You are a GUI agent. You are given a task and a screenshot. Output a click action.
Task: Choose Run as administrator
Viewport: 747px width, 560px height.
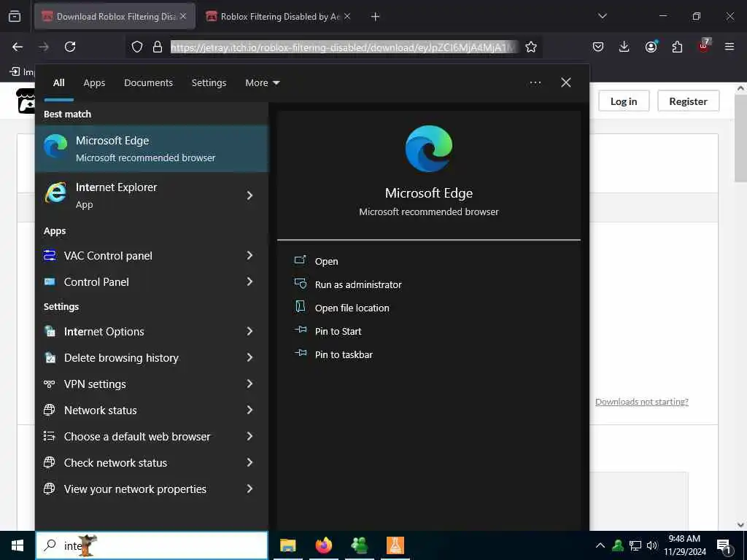click(x=348, y=285)
